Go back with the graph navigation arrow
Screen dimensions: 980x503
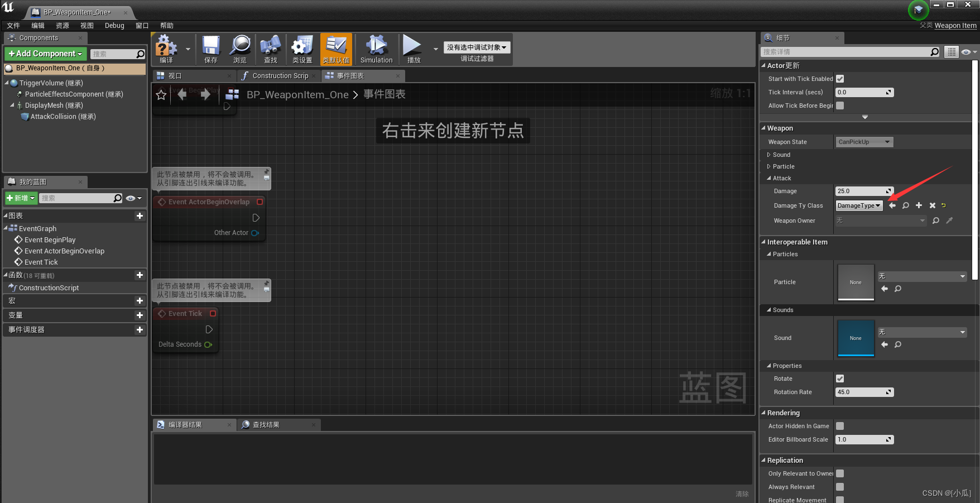182,94
